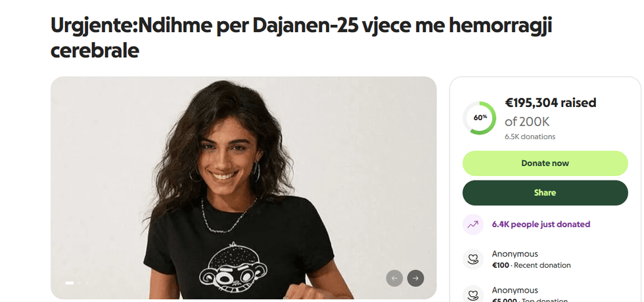Screen dimensions: 644x302
Task: Click the €195,304 raised amount
Action: point(551,103)
